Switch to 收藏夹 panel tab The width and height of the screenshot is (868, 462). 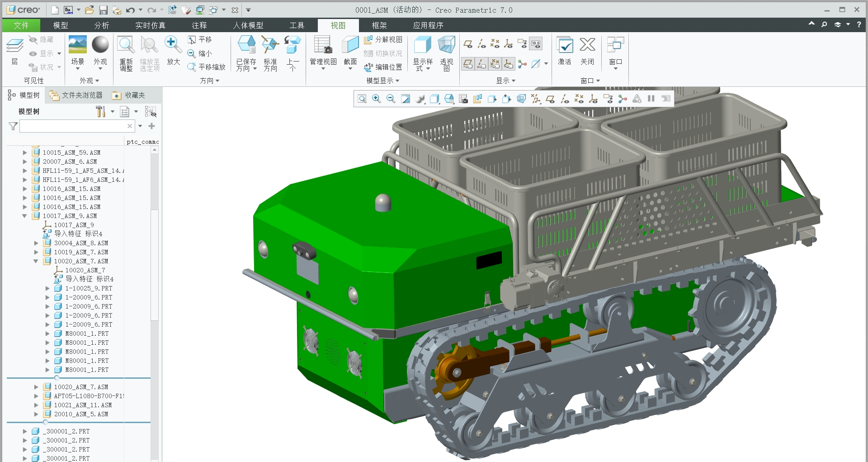(129, 95)
